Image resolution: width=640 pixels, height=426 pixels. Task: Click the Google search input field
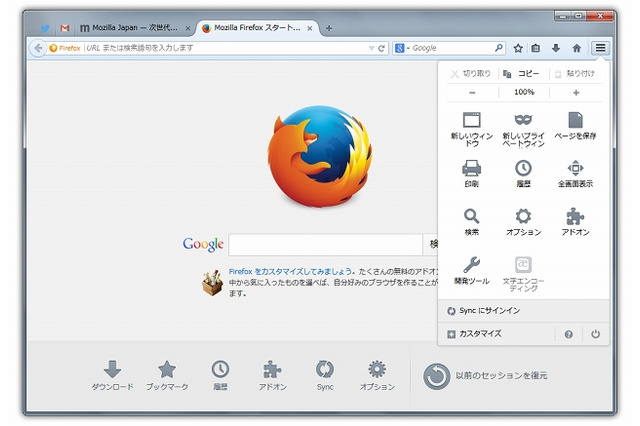coord(325,244)
